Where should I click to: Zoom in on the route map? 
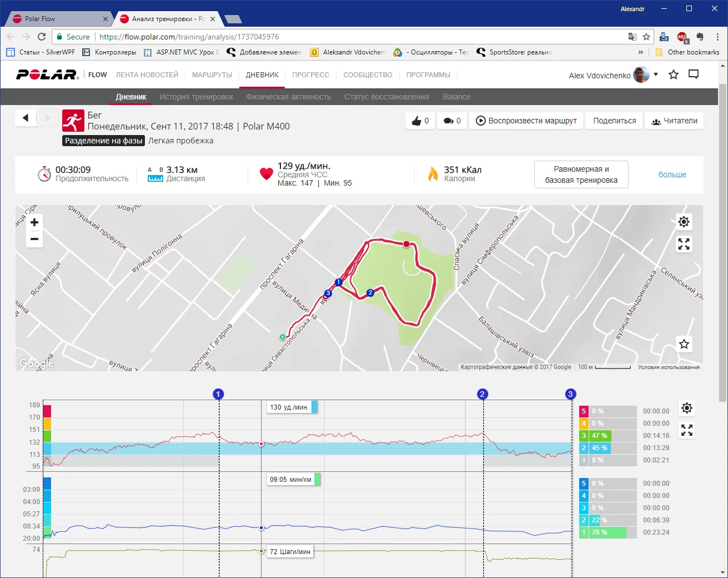pos(34,222)
